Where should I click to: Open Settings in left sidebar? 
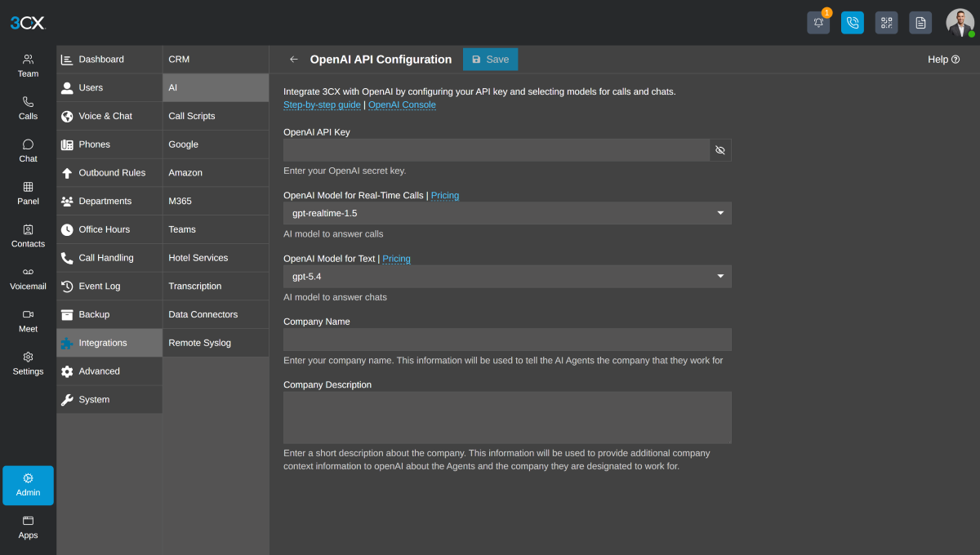pos(28,363)
